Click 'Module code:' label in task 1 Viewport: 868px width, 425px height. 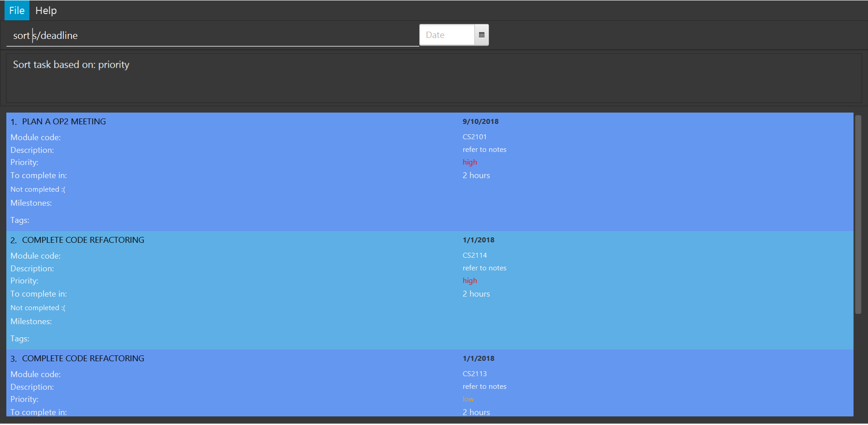(x=35, y=137)
